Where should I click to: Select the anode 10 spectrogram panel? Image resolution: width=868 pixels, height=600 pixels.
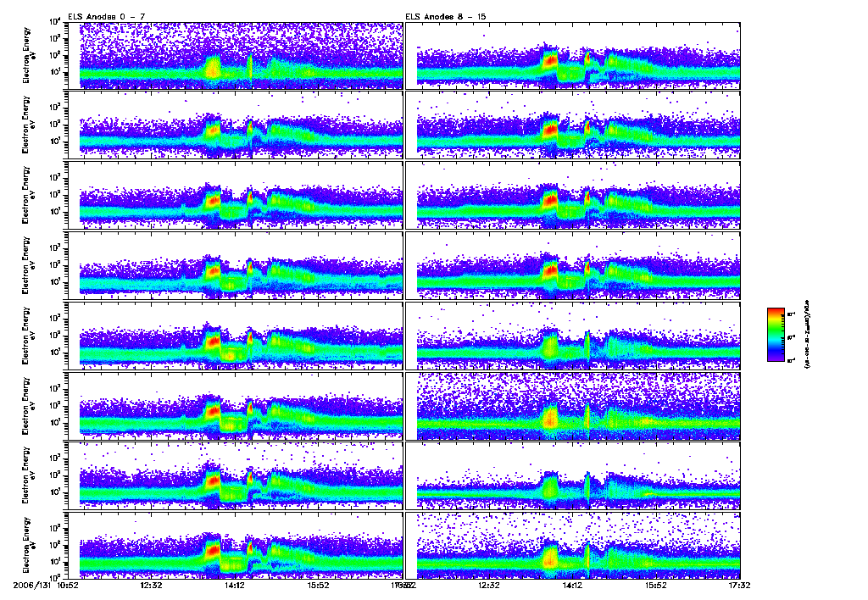[x=573, y=196]
